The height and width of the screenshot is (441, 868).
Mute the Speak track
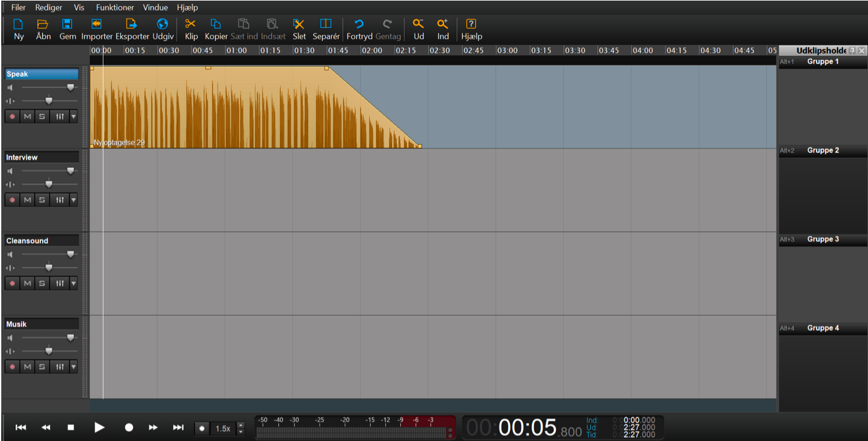pos(27,116)
